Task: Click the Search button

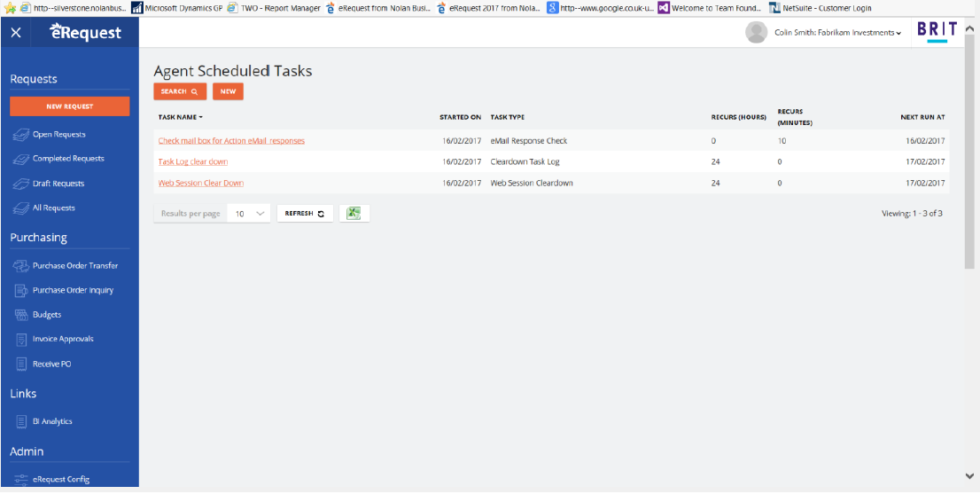Action: tap(179, 91)
